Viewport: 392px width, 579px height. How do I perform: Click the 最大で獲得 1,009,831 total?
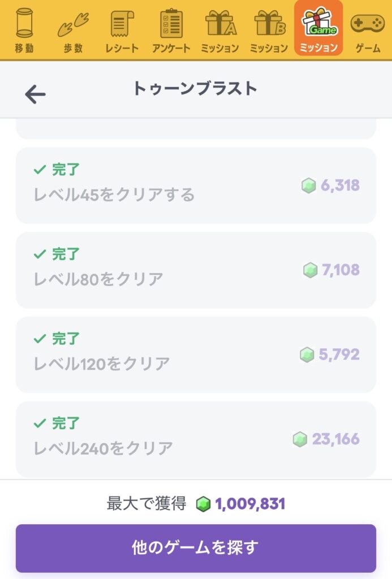pos(196,504)
